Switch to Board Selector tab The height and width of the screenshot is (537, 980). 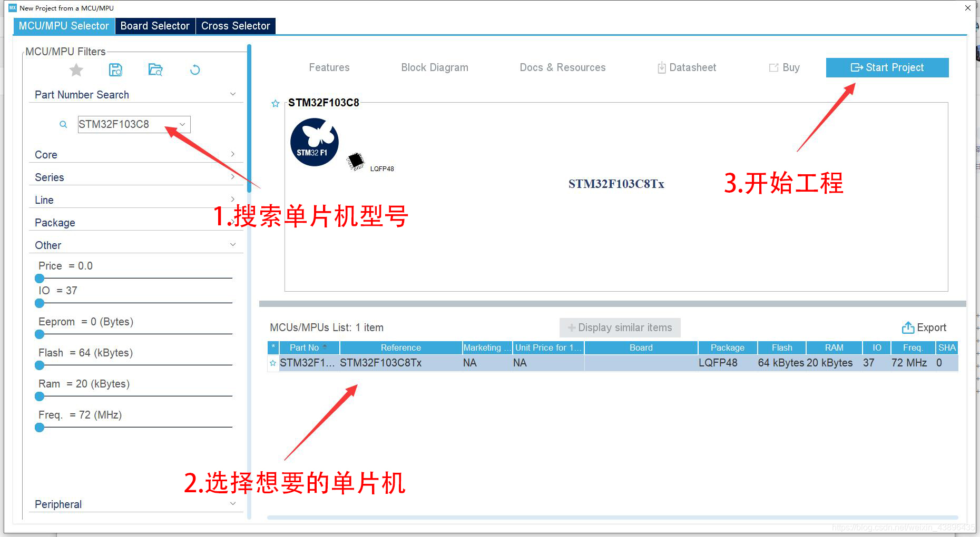pyautogui.click(x=155, y=26)
